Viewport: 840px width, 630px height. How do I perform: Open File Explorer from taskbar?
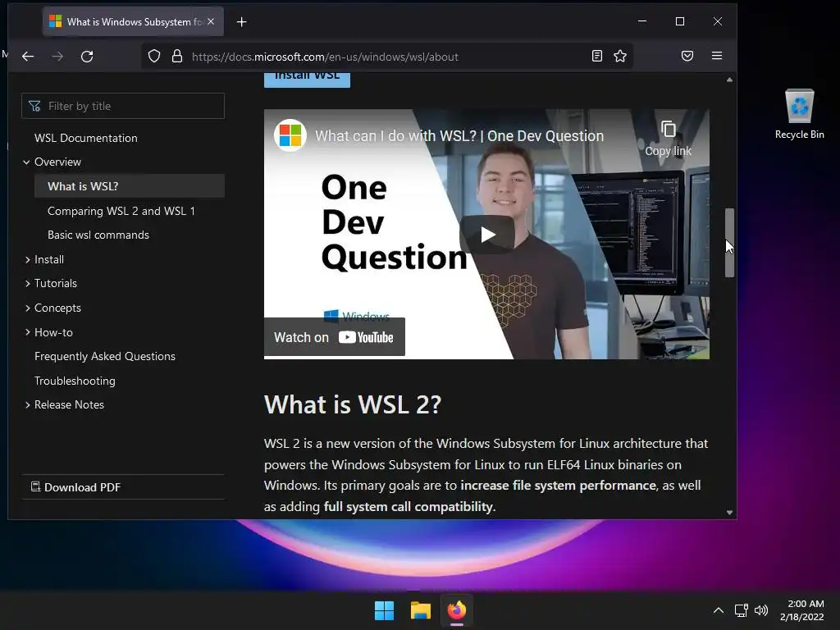pyautogui.click(x=421, y=610)
